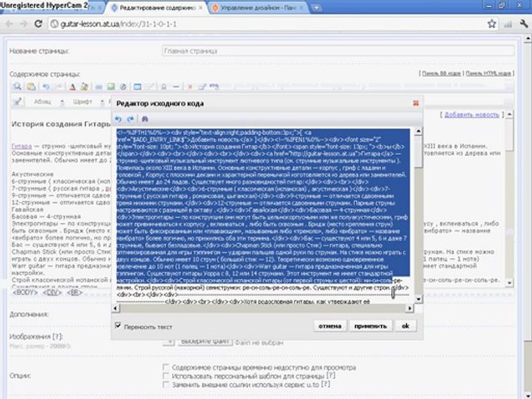532x399 pixels.
Task: Check Использовать персональный шаблон option
Action: pyautogui.click(x=166, y=376)
